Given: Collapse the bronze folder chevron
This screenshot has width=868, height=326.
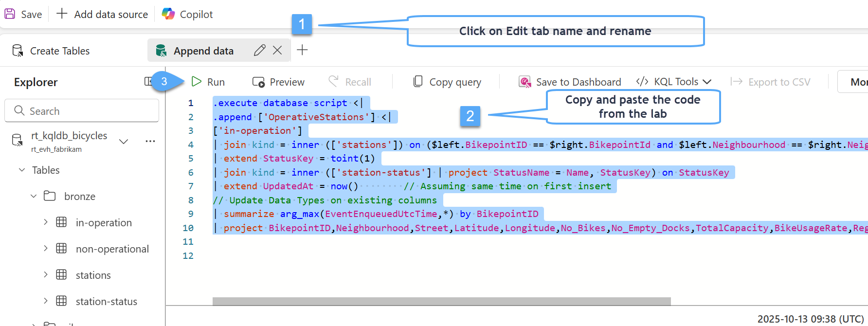Looking at the screenshot, I should tap(34, 196).
